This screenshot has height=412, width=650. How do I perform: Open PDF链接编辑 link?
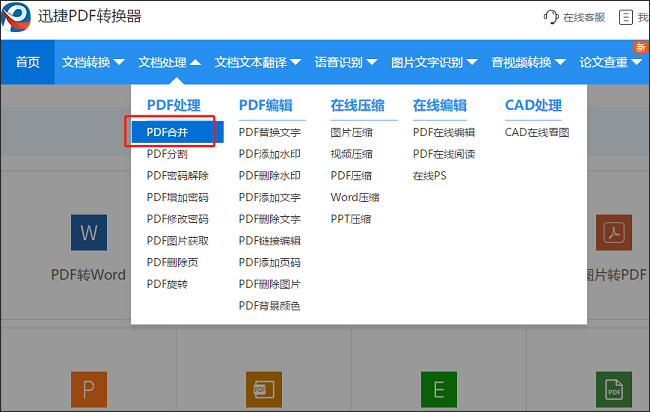[269, 241]
